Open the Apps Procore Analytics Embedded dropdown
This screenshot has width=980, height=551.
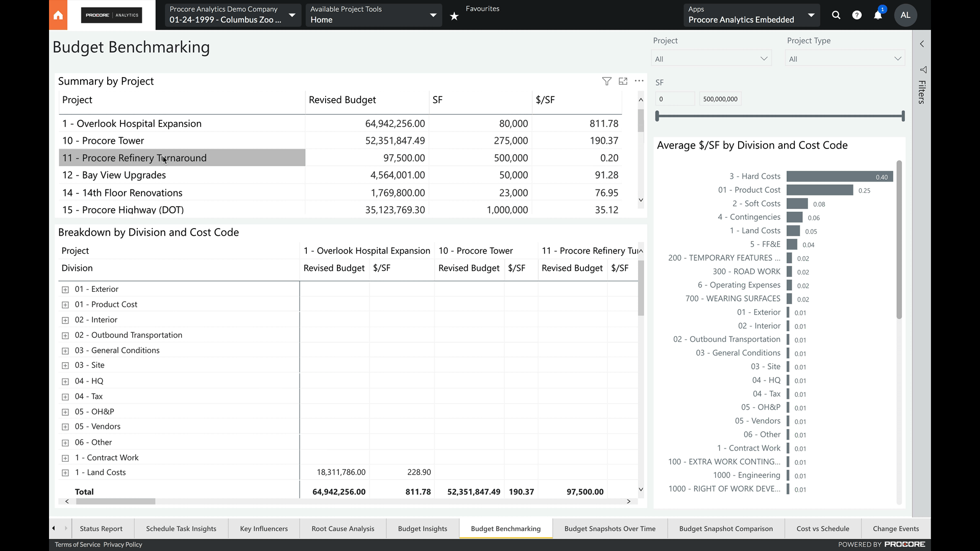751,15
